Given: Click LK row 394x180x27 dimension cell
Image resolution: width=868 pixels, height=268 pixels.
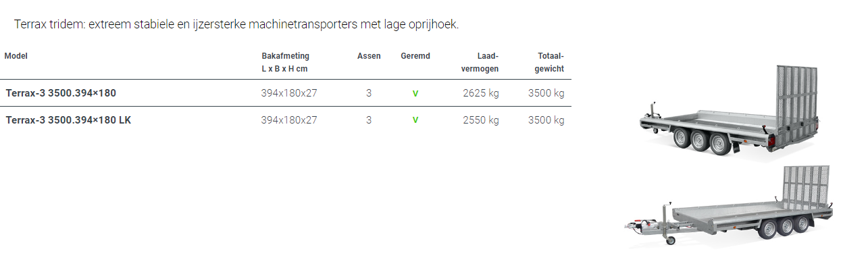Looking at the screenshot, I should tap(289, 120).
